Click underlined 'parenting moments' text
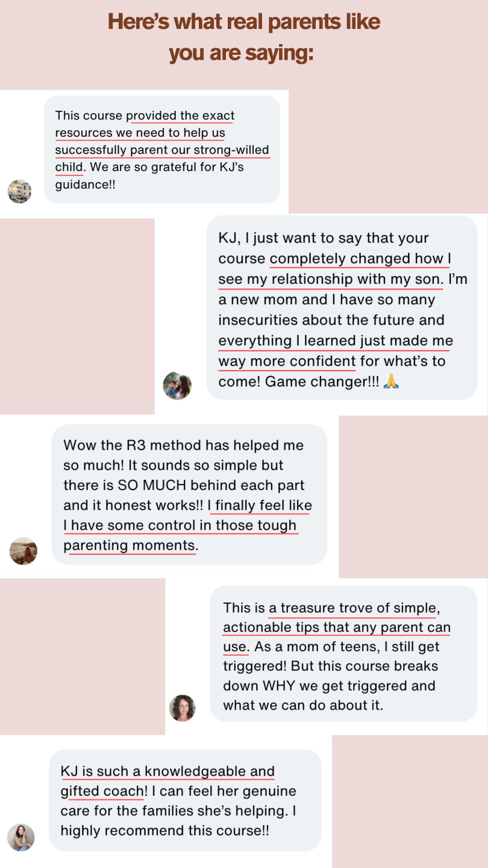 coord(130,546)
